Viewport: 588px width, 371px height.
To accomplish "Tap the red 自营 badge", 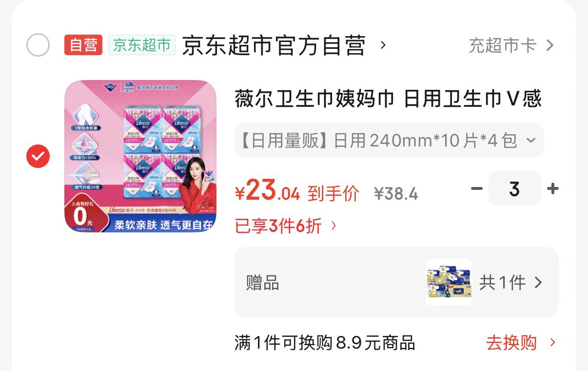I will coord(83,45).
